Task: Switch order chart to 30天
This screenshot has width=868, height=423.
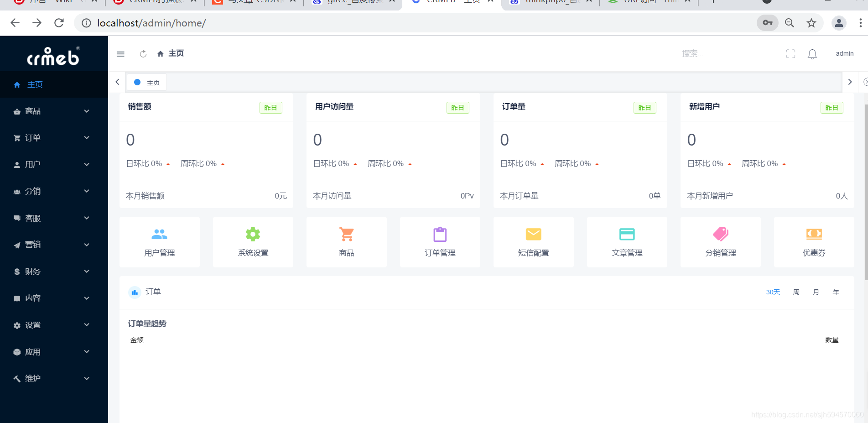Action: [773, 292]
